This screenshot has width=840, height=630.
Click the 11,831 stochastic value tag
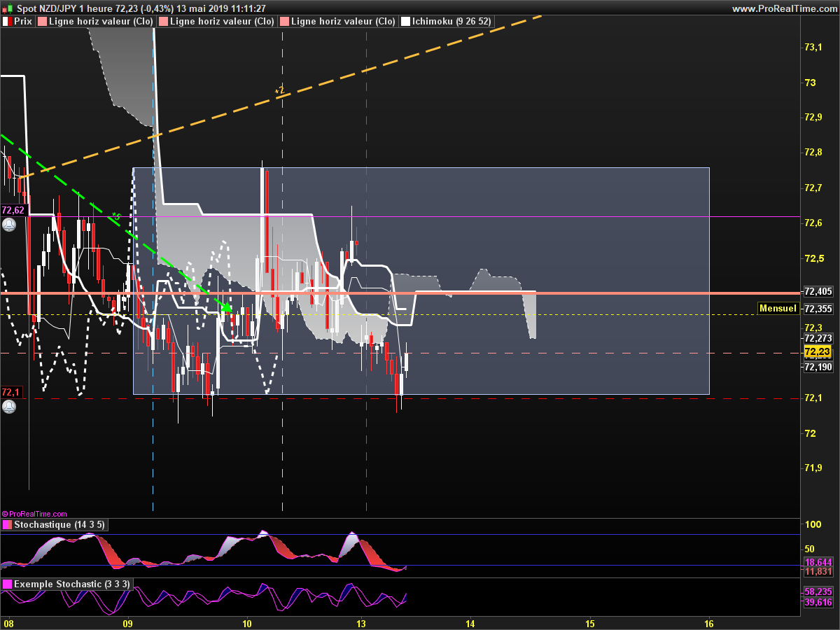(x=818, y=572)
